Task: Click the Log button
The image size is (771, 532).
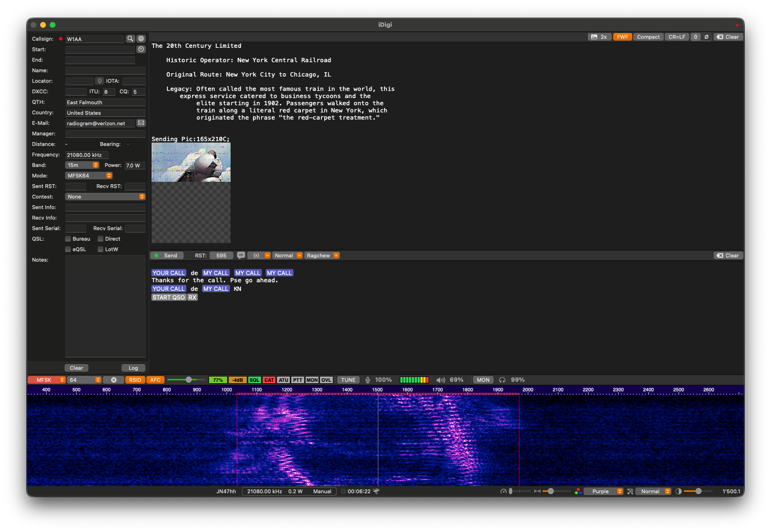Action: (x=133, y=368)
